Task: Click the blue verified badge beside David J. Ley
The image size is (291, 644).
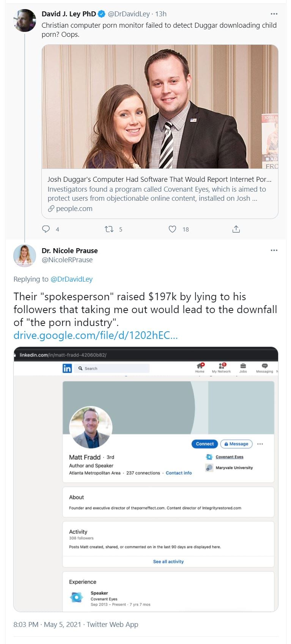Action: pos(102,14)
